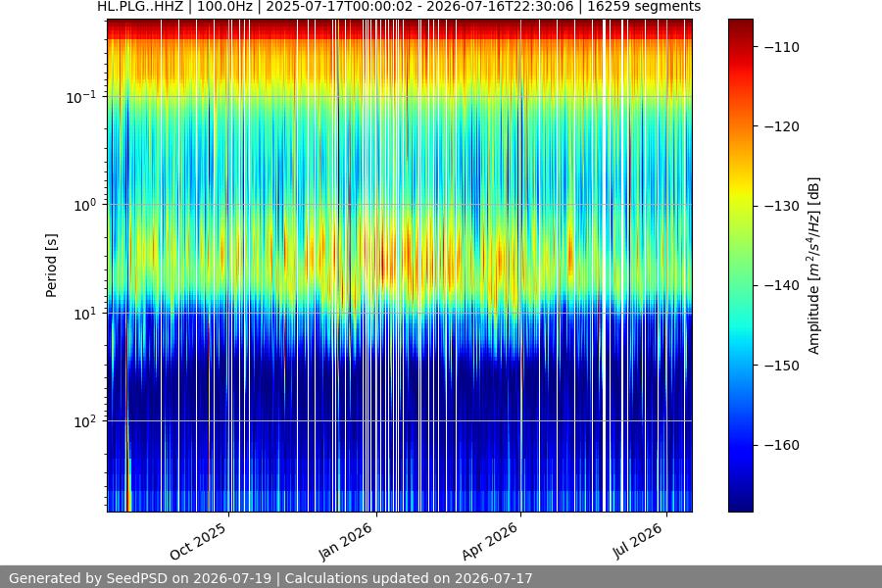
Task: Click the 'Jul 2026' x-axis label
Action: [x=637, y=541]
